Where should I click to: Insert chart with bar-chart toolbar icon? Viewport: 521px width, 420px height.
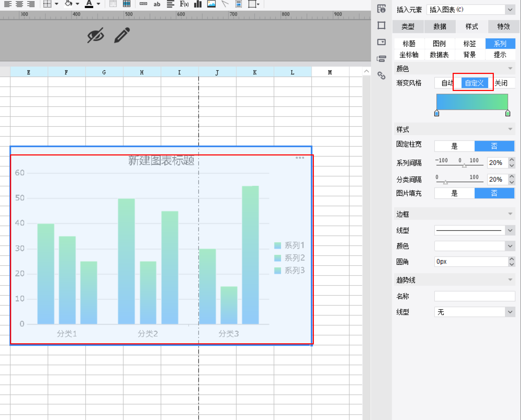[198, 4]
